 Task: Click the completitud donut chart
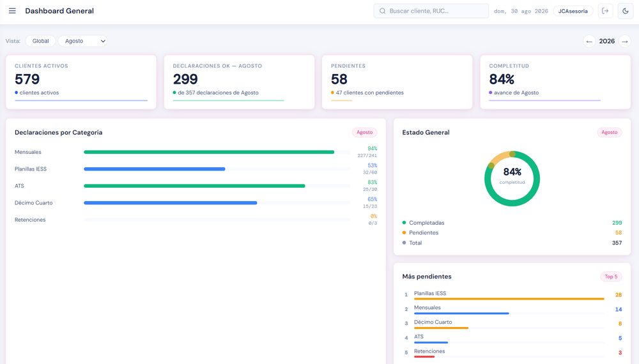(x=512, y=178)
